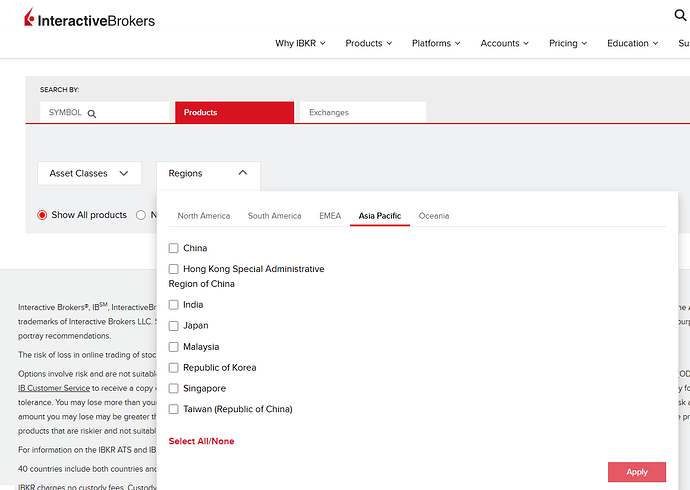Select the Asia Pacific region tab
This screenshot has height=490, width=690.
pos(380,216)
